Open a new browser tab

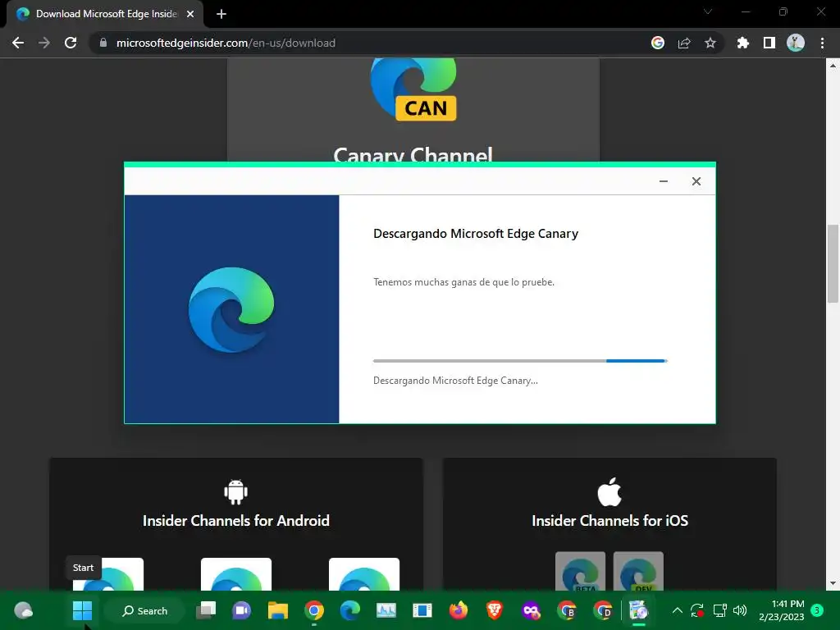point(221,15)
